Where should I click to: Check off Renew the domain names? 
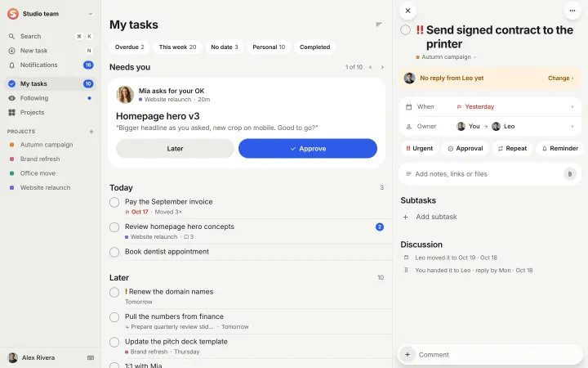point(114,292)
